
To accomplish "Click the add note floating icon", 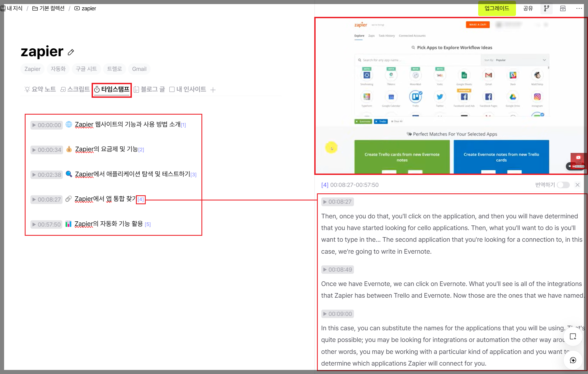I will pos(573,337).
